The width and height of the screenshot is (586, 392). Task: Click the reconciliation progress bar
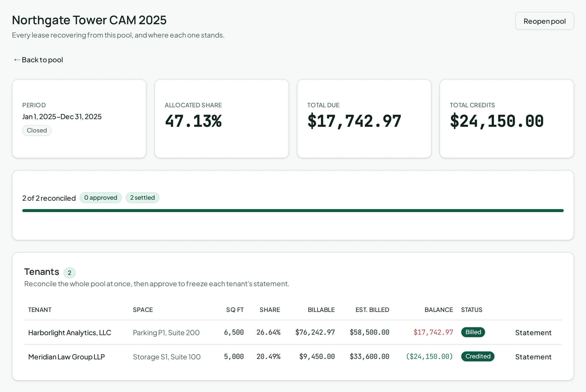coord(293,211)
